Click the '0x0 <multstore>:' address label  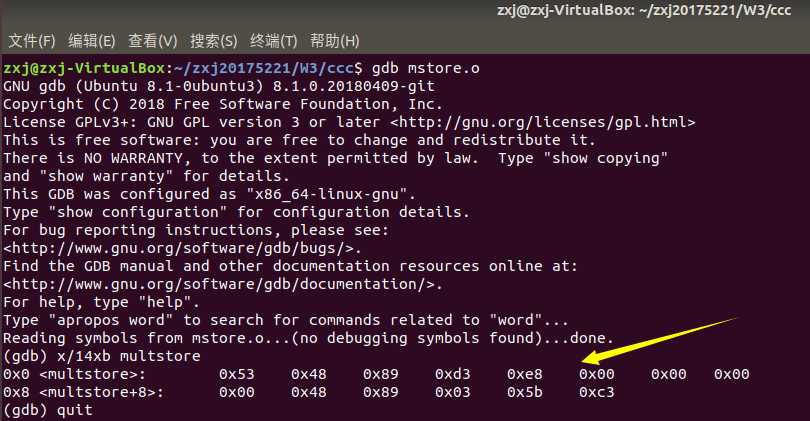pyautogui.click(x=74, y=374)
